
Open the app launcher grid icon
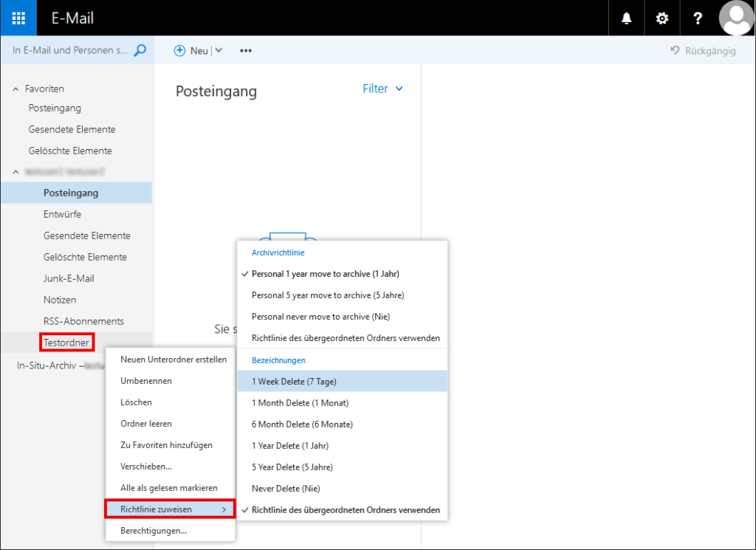[x=18, y=18]
